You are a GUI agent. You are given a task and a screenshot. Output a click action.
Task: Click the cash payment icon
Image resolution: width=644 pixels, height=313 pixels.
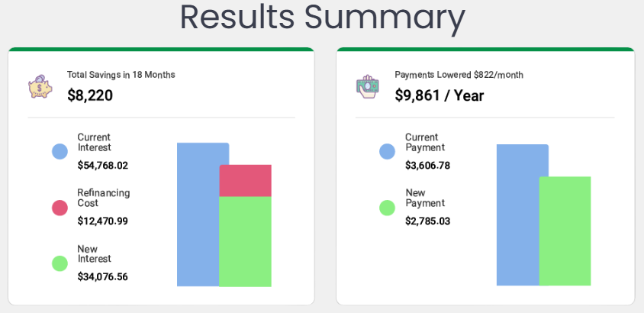(367, 86)
